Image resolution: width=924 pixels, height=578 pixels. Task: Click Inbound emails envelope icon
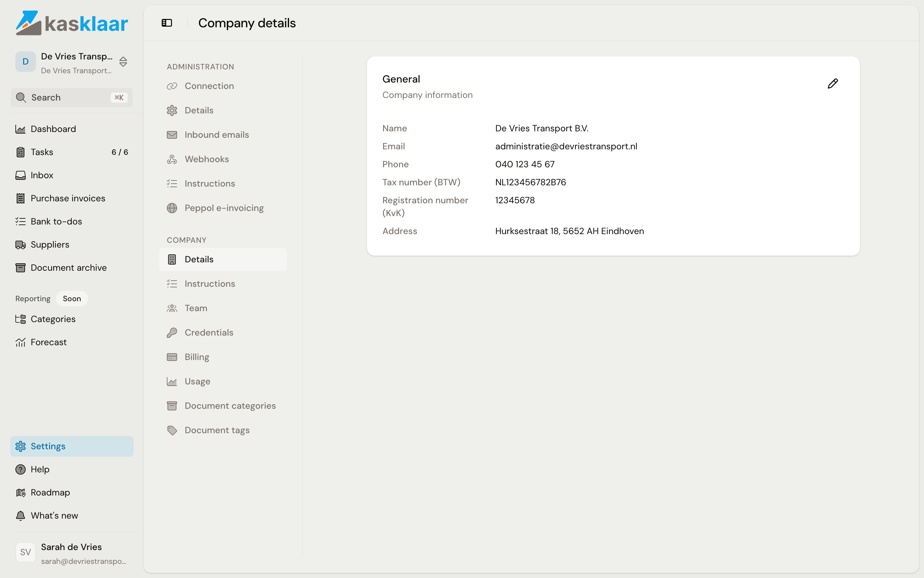point(172,135)
